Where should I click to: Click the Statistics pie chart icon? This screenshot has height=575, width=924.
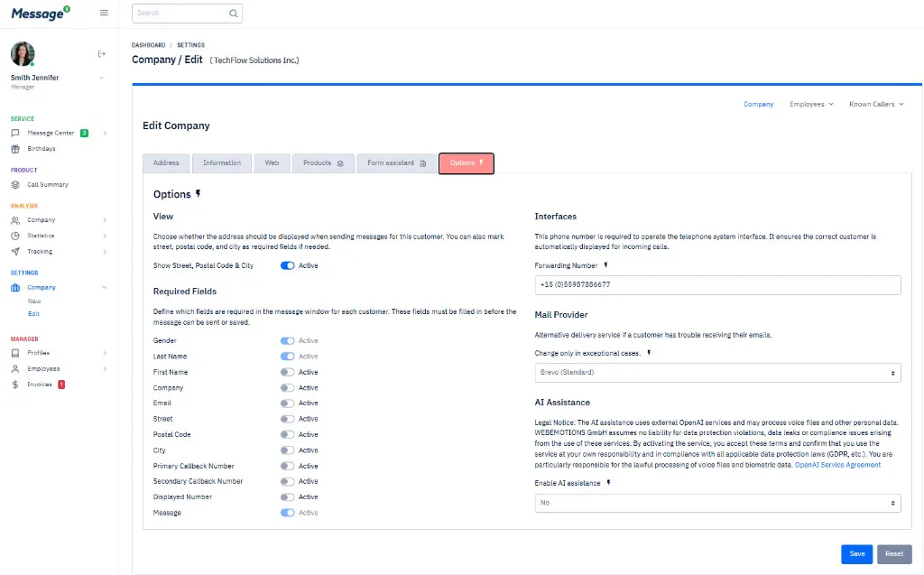15,236
